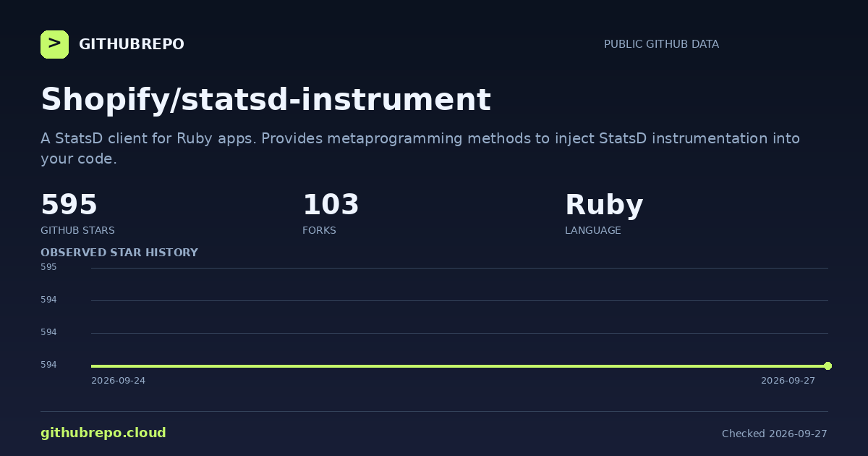Click the FORKS label
The height and width of the screenshot is (456, 868).
click(x=319, y=230)
